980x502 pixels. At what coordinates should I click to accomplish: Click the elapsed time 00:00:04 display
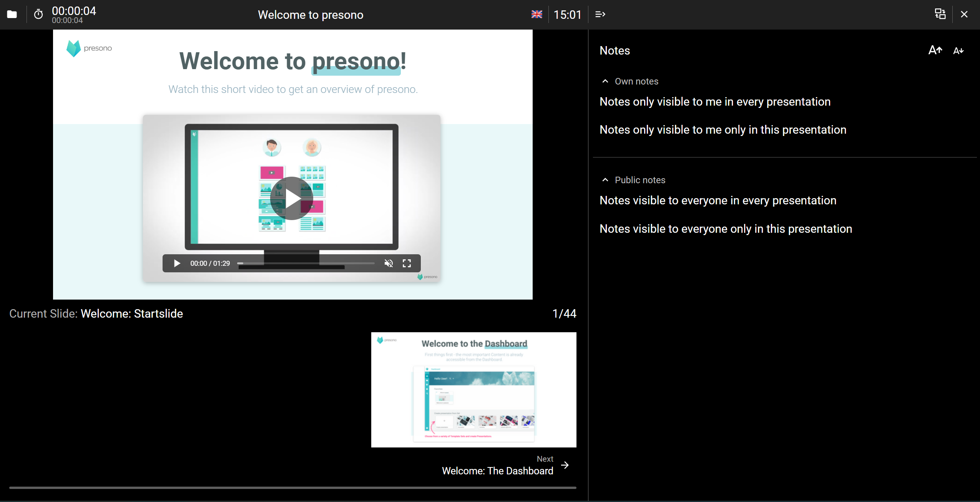[74, 11]
